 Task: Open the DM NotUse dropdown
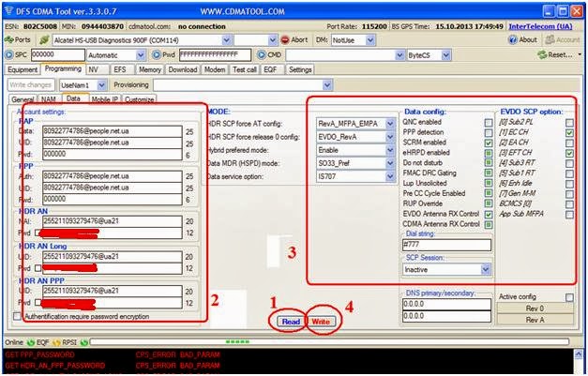(370, 40)
